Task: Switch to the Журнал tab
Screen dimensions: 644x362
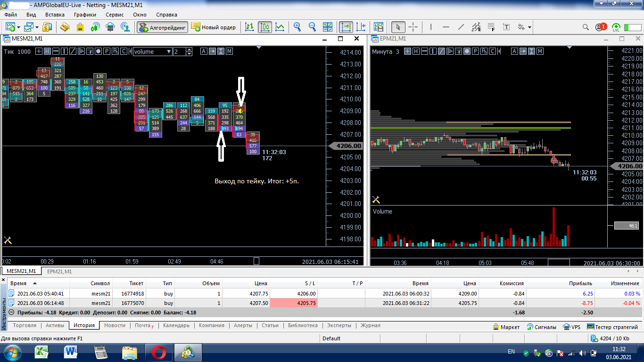Action: pyautogui.click(x=371, y=325)
